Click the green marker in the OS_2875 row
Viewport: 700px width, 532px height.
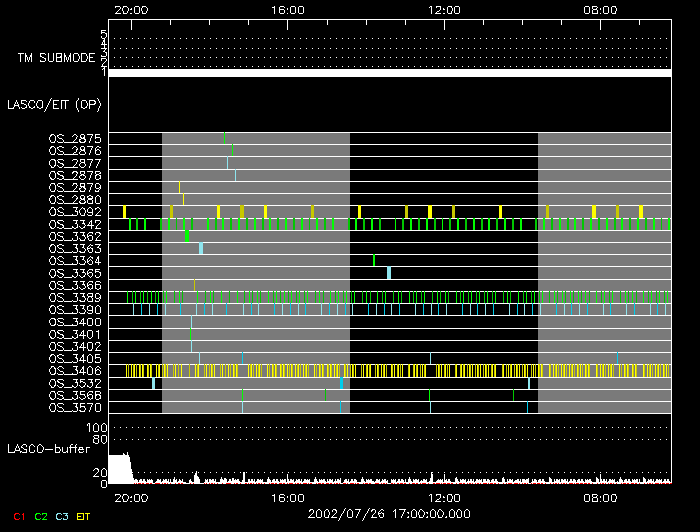click(224, 138)
